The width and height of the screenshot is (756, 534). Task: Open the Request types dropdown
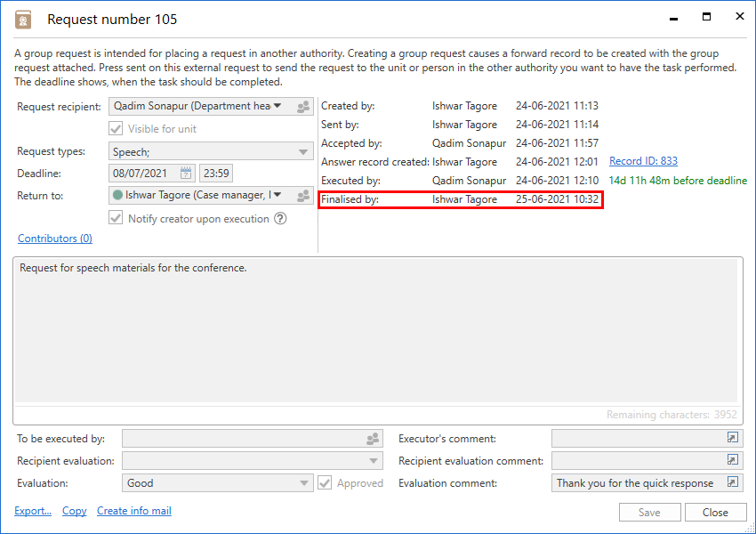[x=303, y=152]
